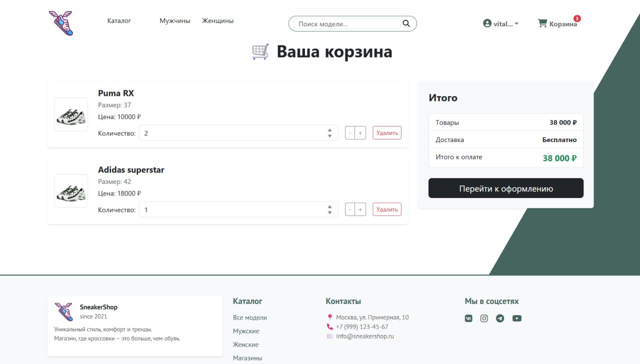Click the Размер: 37 text
This screenshot has height=364, width=640.
coord(114,105)
